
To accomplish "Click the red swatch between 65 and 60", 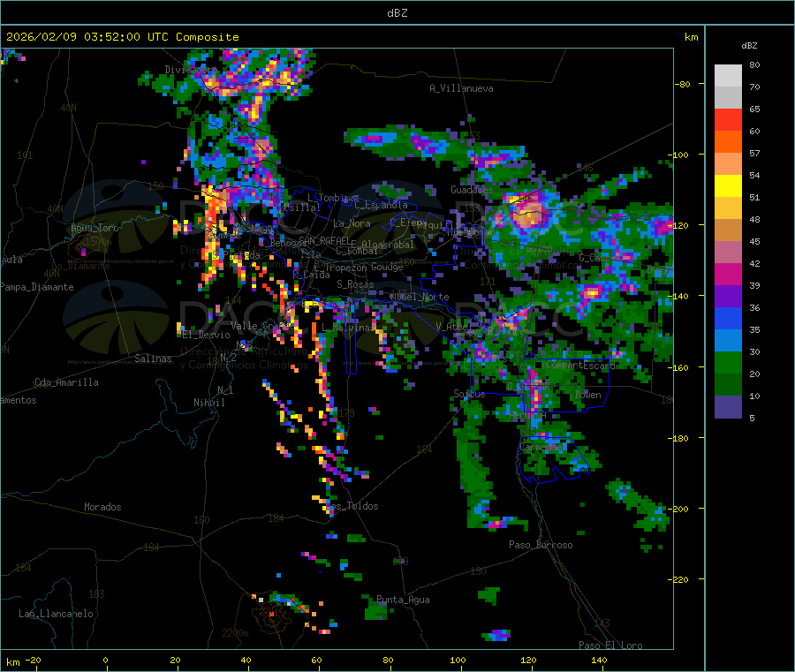I will click(x=728, y=119).
